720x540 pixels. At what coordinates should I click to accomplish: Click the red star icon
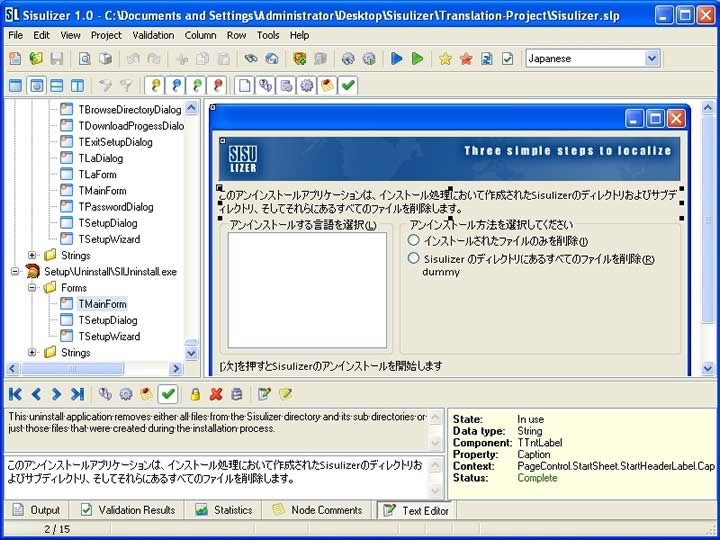point(466,58)
